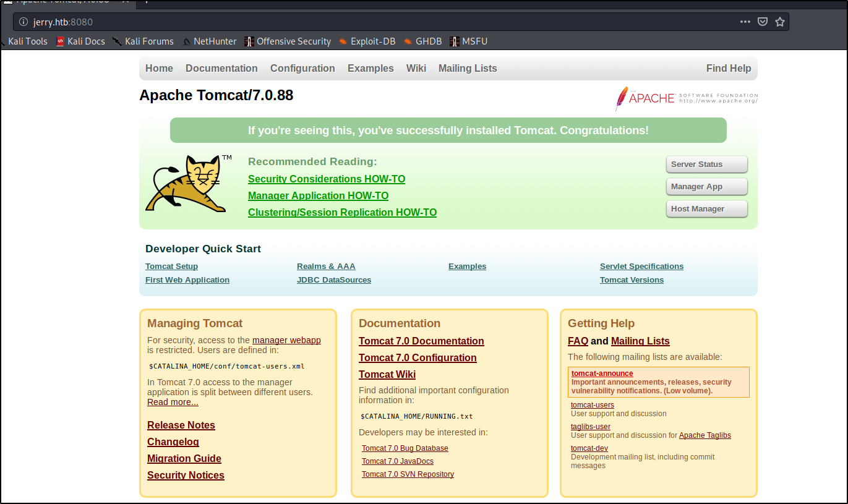Screen dimensions: 848x504
Task: Open Security Considerations HOW-TO link
Action: point(327,179)
